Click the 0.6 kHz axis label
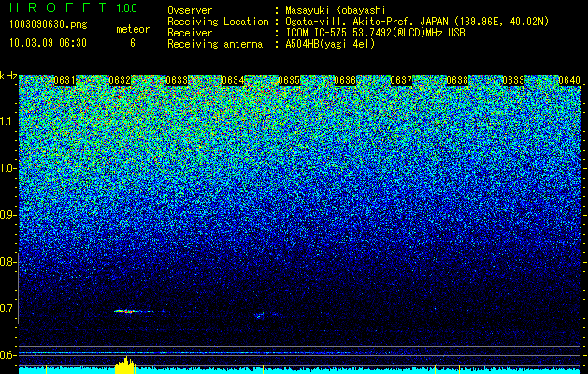Screen dimensions: 588x374 coord(7,355)
